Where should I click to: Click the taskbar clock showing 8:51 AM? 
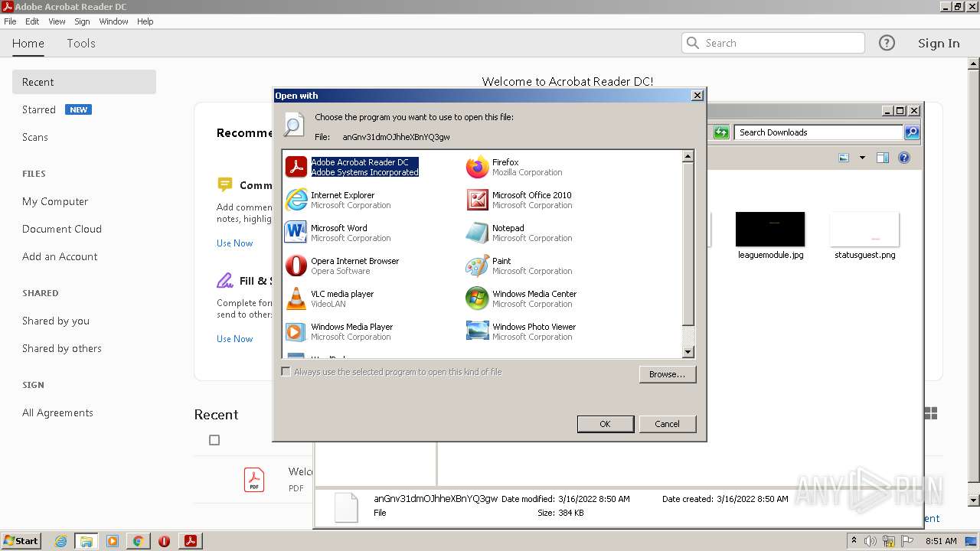pyautogui.click(x=941, y=541)
